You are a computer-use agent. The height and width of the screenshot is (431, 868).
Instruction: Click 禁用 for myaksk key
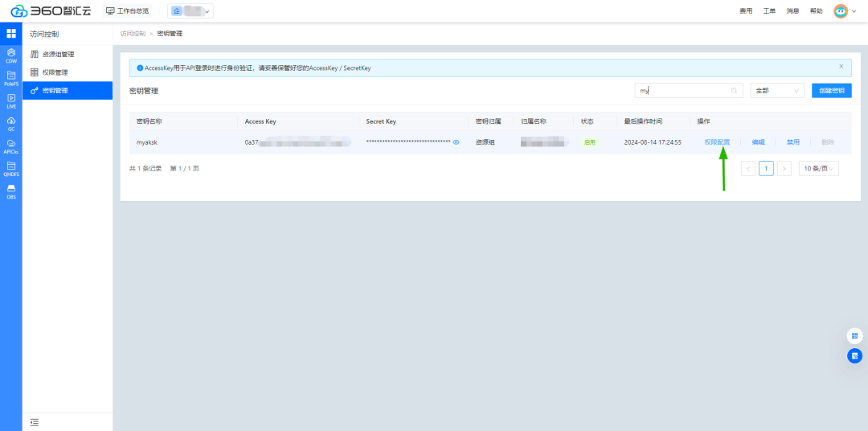tap(793, 142)
